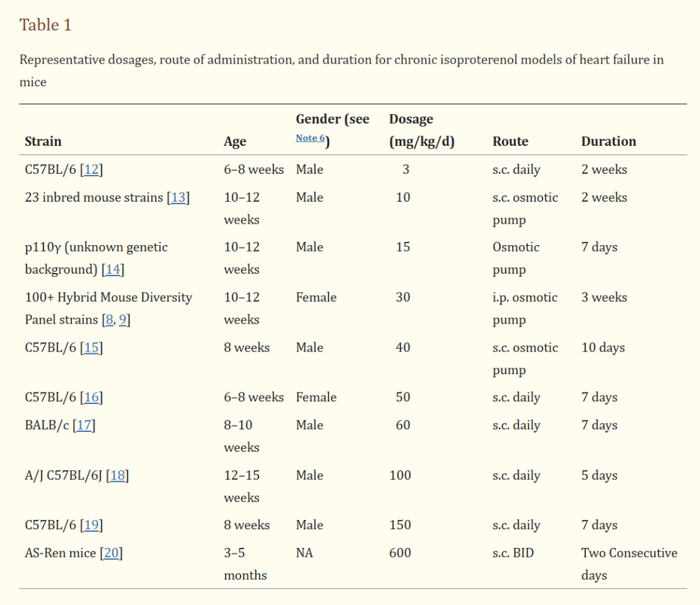Click the Route column header

point(510,141)
